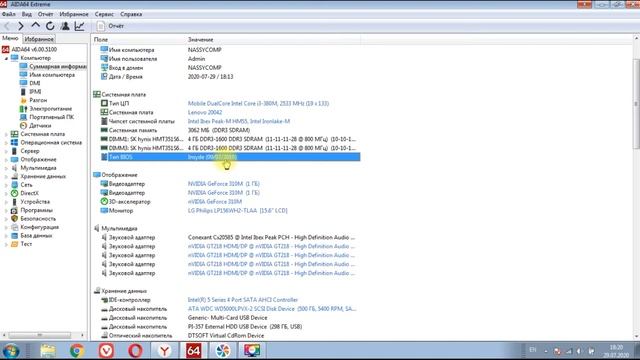Image resolution: width=640 pixels, height=360 pixels.
Task: Select Суммарная информация in the tree
Action: (58, 66)
